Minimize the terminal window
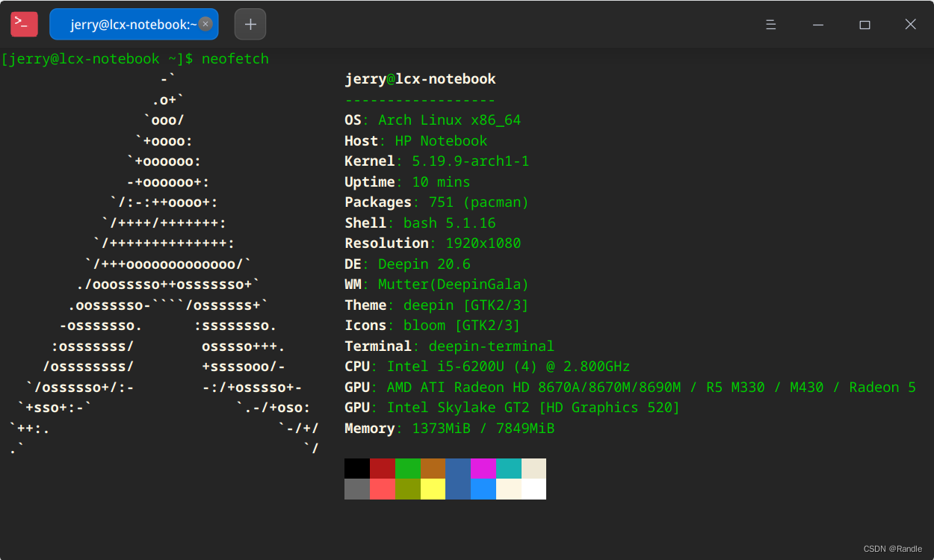The width and height of the screenshot is (934, 560). [819, 25]
